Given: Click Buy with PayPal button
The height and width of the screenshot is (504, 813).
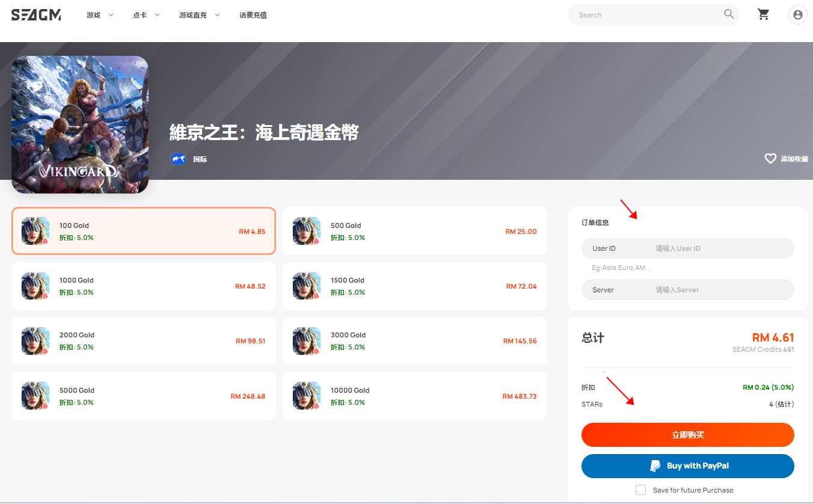Looking at the screenshot, I should tap(688, 466).
